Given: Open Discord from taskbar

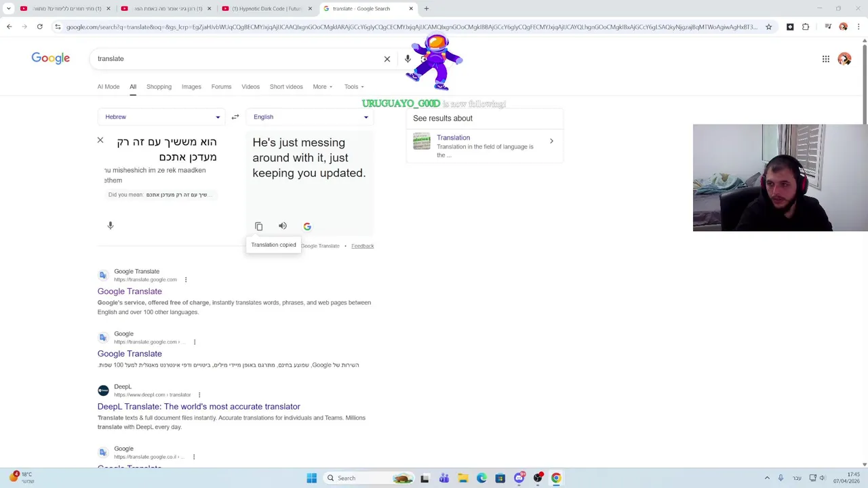Looking at the screenshot, I should pos(519,478).
